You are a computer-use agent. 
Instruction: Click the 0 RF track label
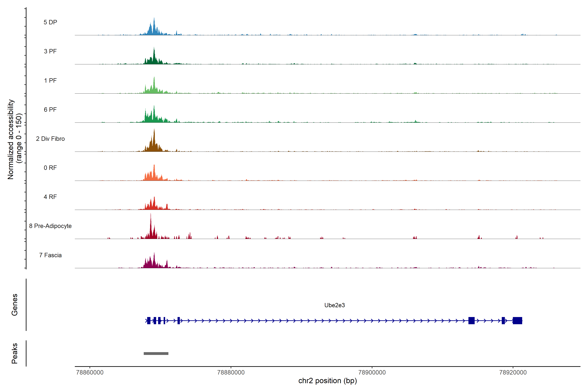50,168
